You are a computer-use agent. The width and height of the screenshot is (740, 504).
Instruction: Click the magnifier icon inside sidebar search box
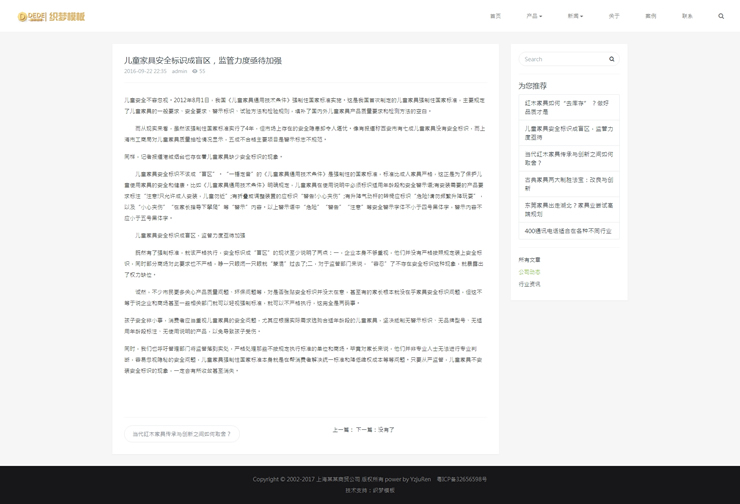click(612, 59)
